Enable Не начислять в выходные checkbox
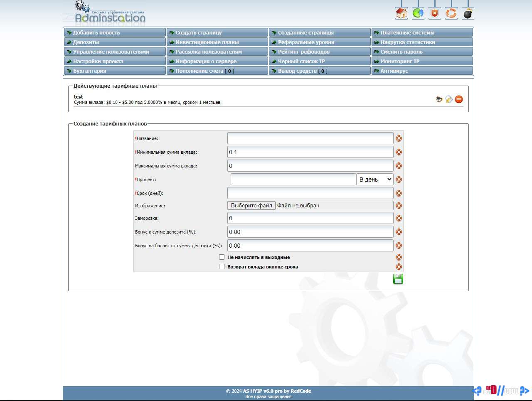This screenshot has width=532, height=401. click(x=222, y=257)
